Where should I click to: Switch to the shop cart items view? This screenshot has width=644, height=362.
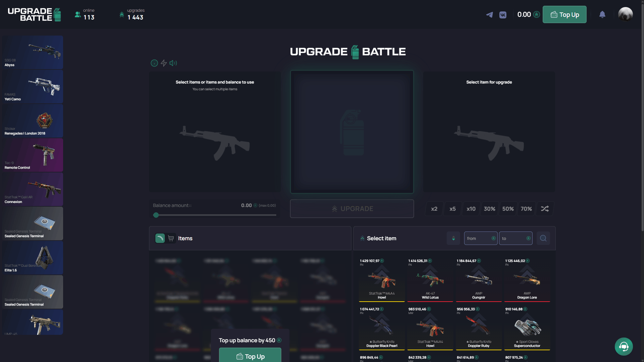(171, 238)
